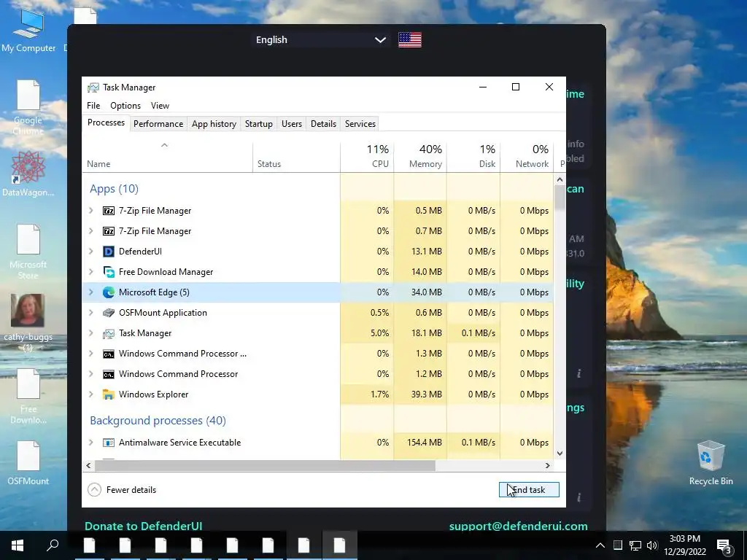Screen dimensions: 747x560
Task: Expand Antimalware Service Executable row
Action: (91, 443)
